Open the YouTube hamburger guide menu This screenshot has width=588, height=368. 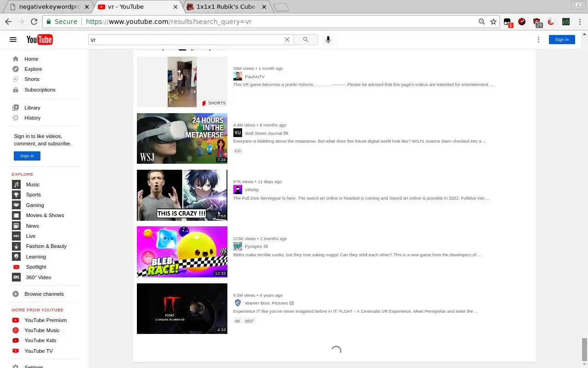pyautogui.click(x=13, y=40)
